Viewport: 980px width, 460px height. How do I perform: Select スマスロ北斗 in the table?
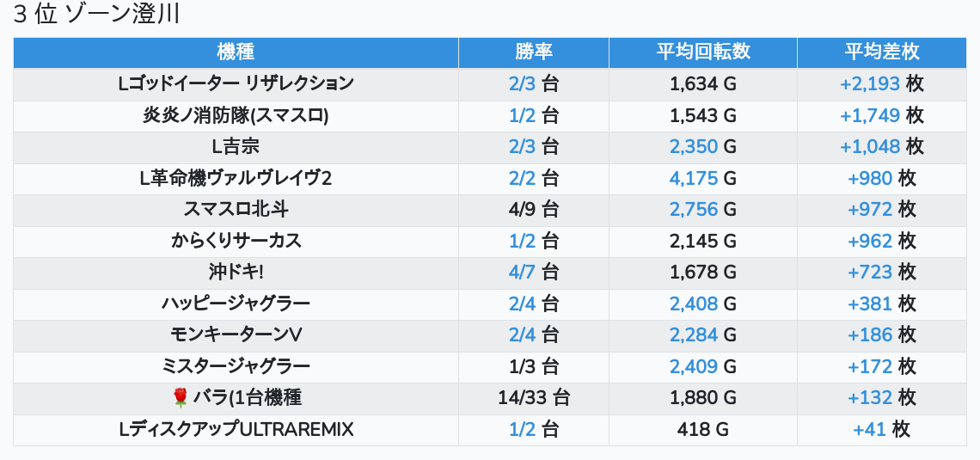[236, 209]
